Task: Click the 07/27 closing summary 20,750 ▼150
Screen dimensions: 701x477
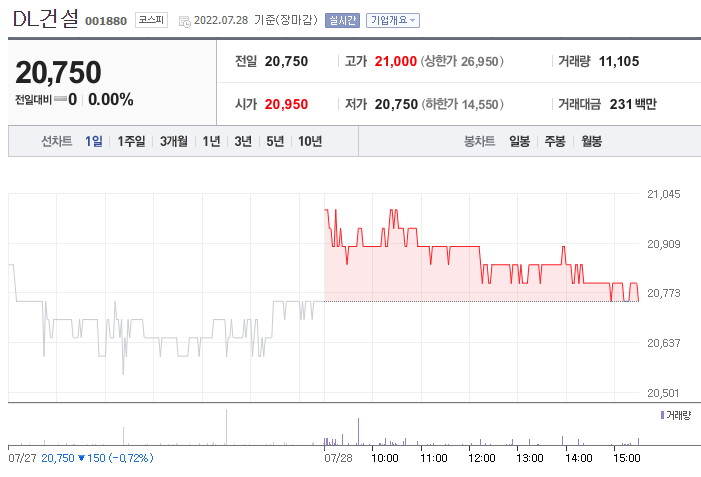Action: (97, 458)
